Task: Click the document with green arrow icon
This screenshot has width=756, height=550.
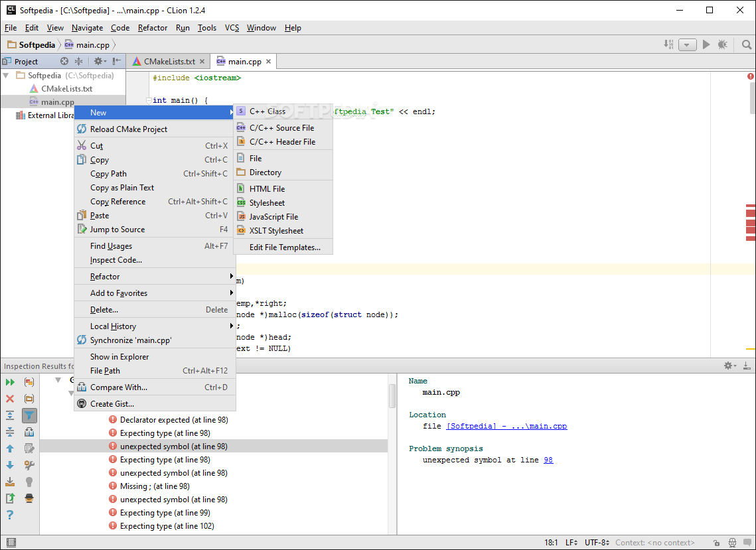Action: [x=10, y=498]
